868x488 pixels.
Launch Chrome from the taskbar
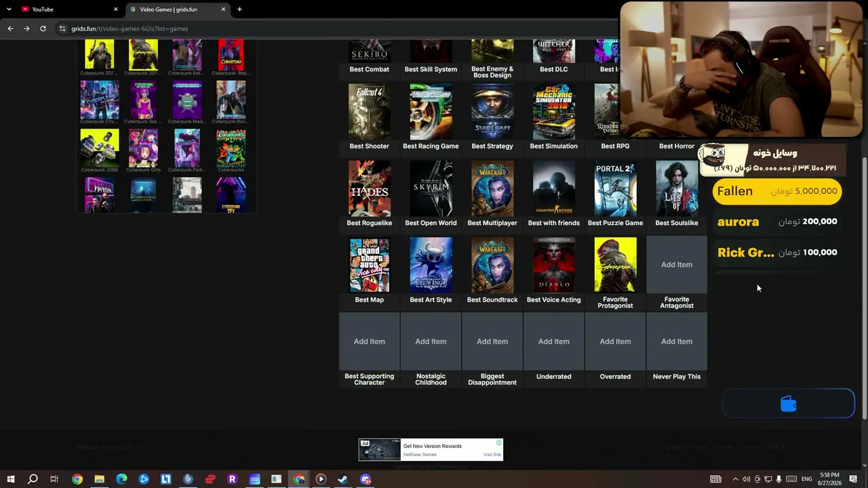(x=77, y=479)
